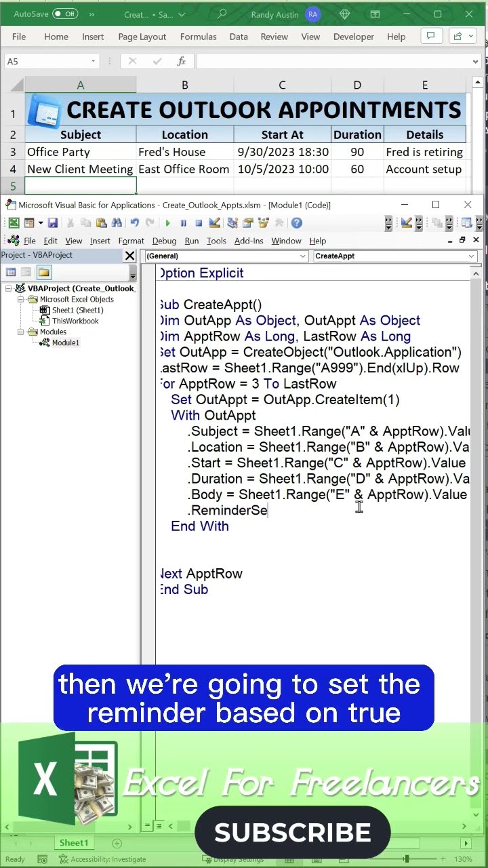
Task: Click View Object icon in Project panel
Action: coord(26,272)
